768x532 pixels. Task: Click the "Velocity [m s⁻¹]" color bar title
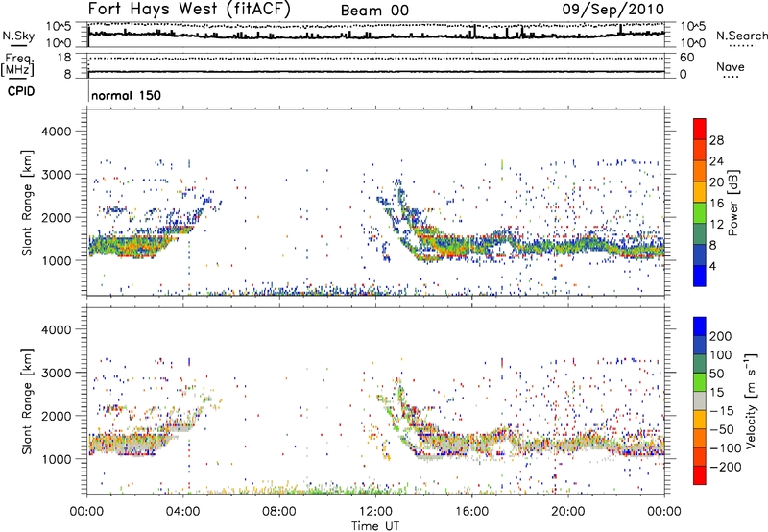pos(751,401)
